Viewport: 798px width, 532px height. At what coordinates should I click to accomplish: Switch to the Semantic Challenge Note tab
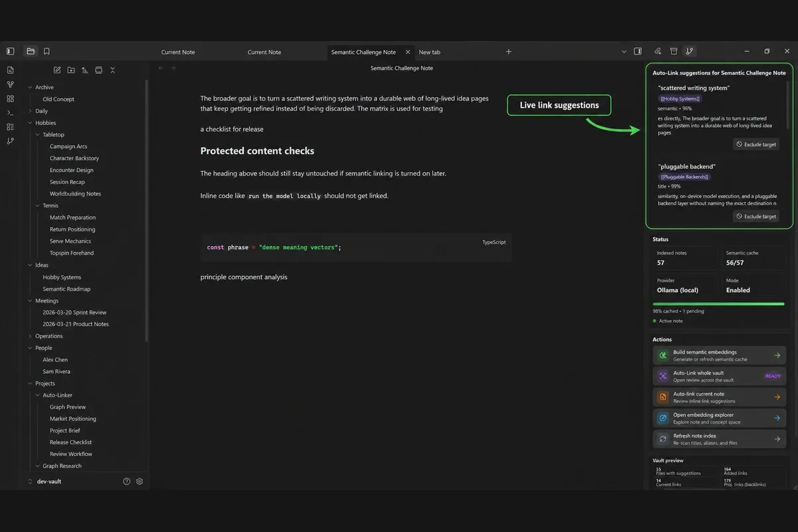point(363,52)
